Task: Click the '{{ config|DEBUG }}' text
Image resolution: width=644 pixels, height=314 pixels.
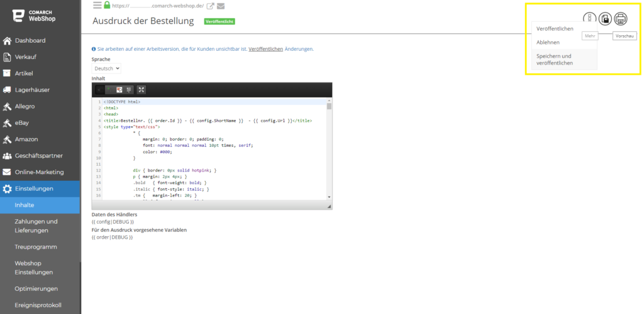Action: click(x=113, y=222)
